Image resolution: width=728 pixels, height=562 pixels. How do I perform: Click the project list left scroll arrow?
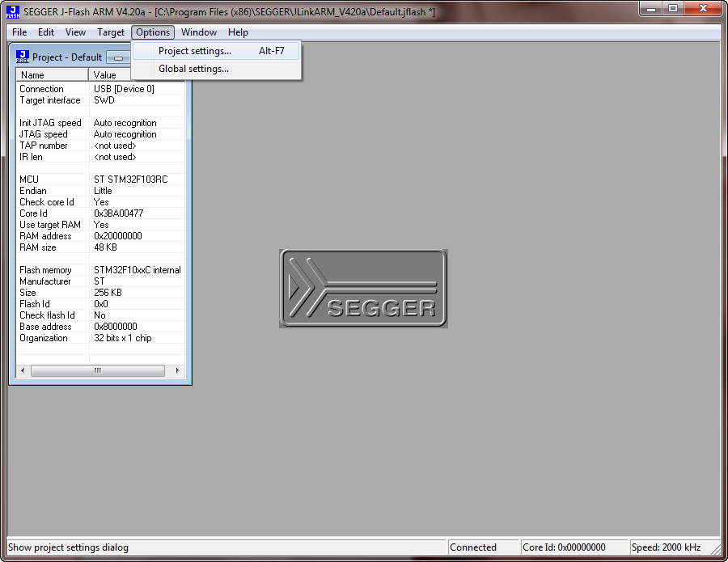pos(22,370)
